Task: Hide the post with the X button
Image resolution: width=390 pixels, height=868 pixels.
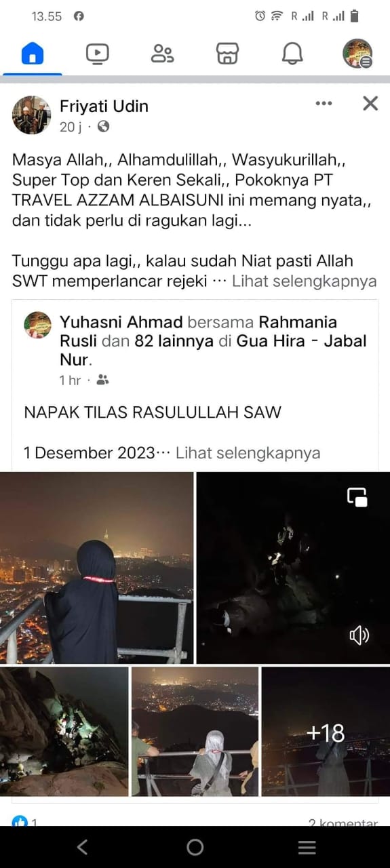Action: (x=370, y=103)
